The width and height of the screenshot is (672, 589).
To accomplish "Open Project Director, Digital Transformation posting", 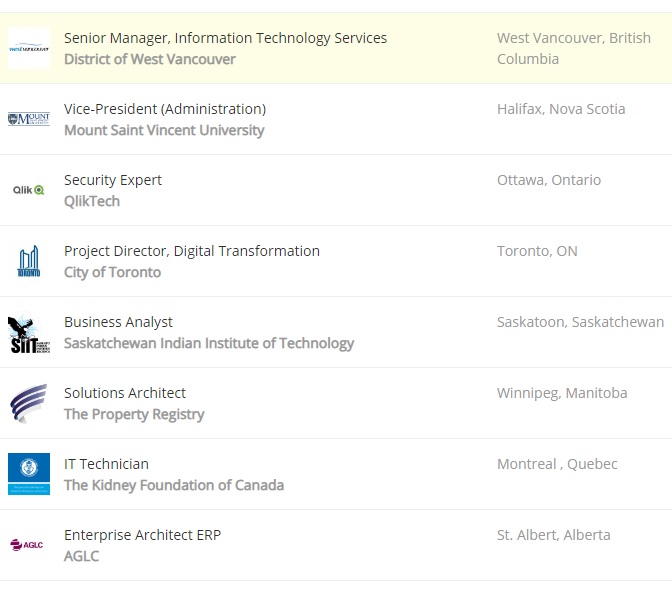I will tap(192, 251).
